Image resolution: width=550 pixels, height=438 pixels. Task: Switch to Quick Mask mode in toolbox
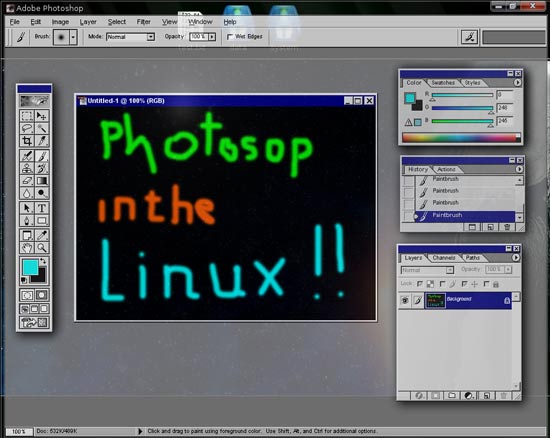point(41,295)
